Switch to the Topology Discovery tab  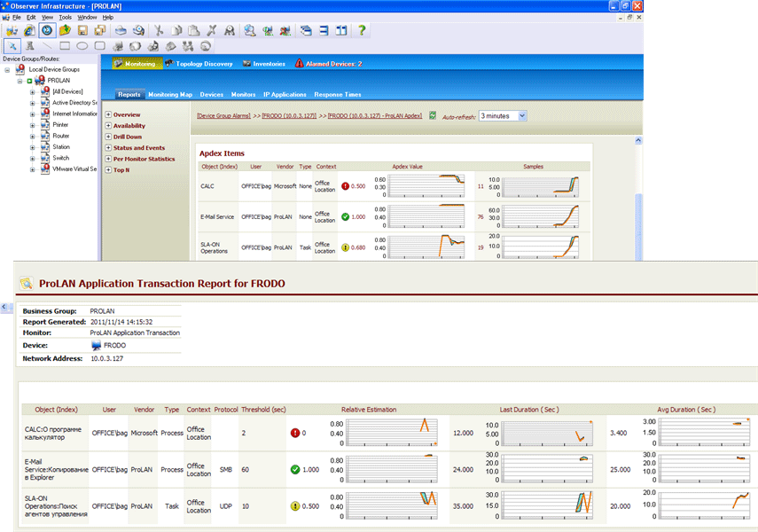(199, 63)
